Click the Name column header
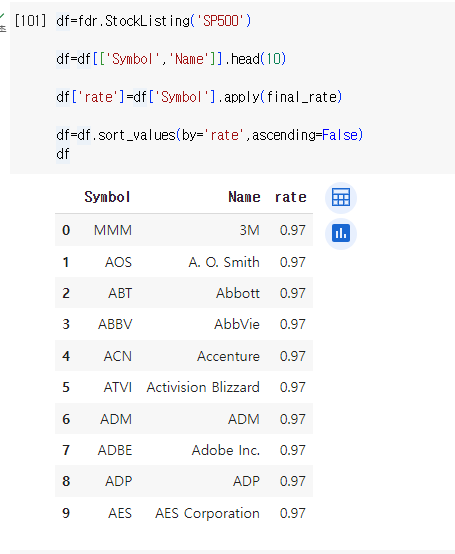This screenshot has height=554, width=455. 244,197
